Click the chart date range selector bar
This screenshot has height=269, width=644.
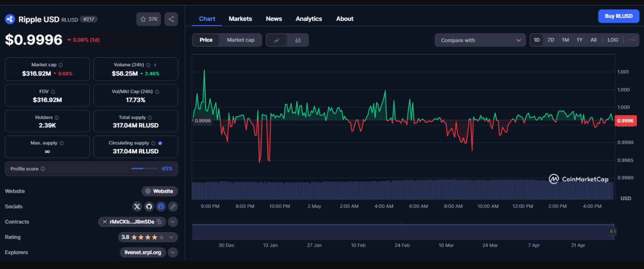coord(403,232)
